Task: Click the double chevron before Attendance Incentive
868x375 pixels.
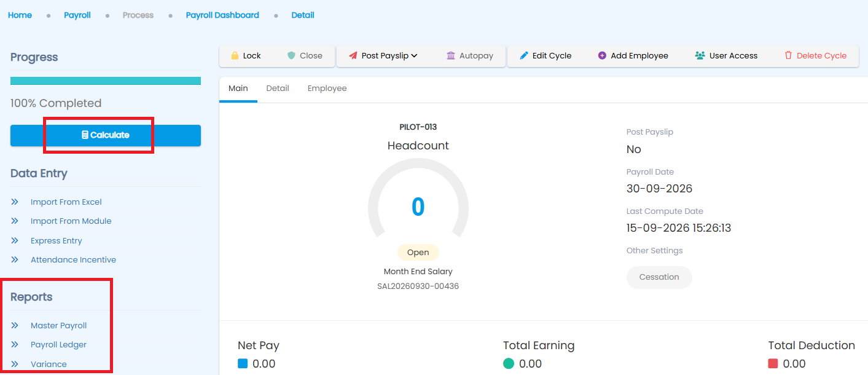Action: click(x=15, y=259)
